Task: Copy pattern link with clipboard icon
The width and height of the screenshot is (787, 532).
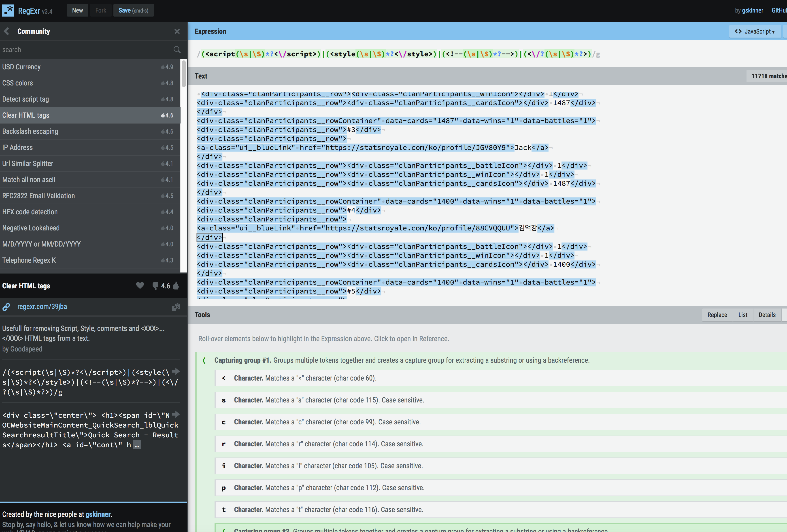Action: click(x=176, y=307)
